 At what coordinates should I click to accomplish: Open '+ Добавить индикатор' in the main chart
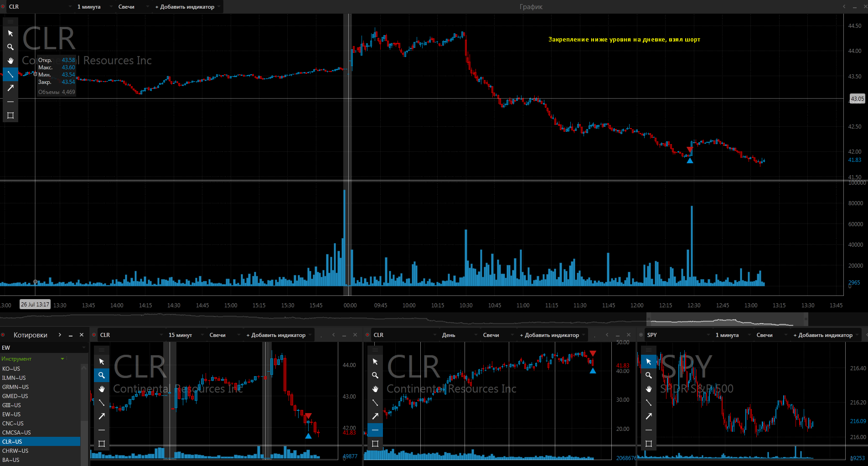point(187,7)
